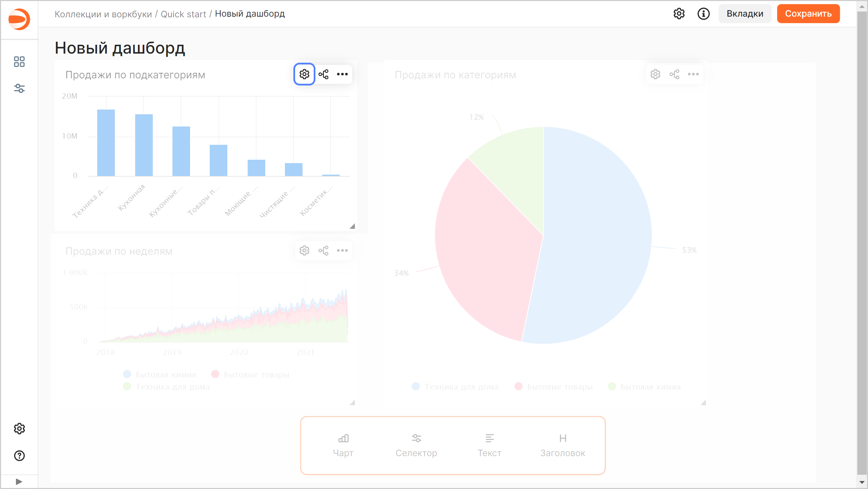Screen dimensions: 868x489
Task: Open the Quick start breadcrumb
Action: 183,14
